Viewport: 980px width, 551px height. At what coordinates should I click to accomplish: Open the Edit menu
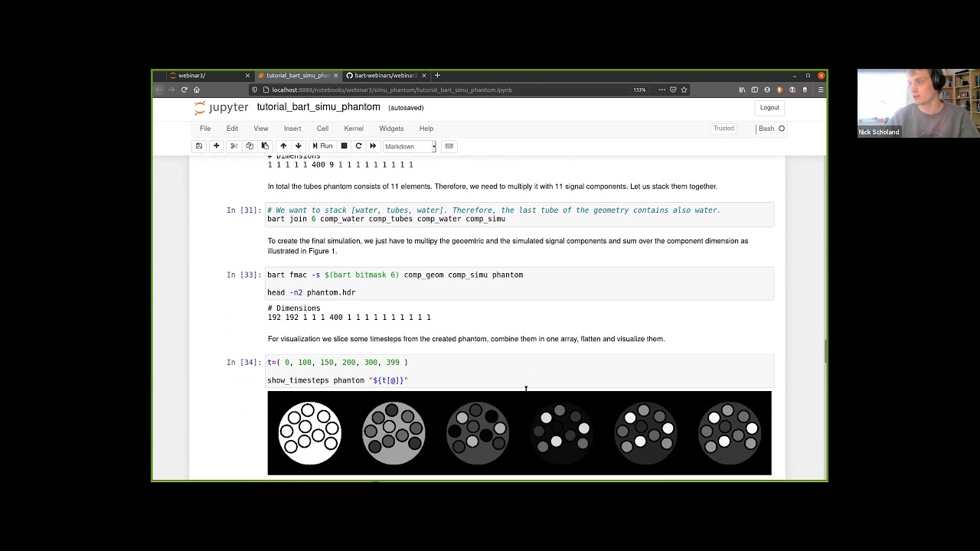232,129
